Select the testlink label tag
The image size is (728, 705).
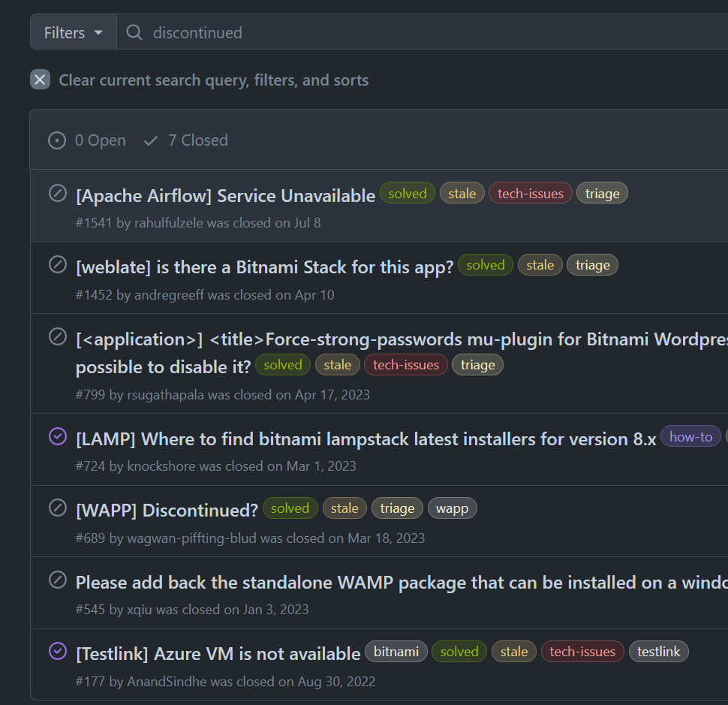pos(658,652)
